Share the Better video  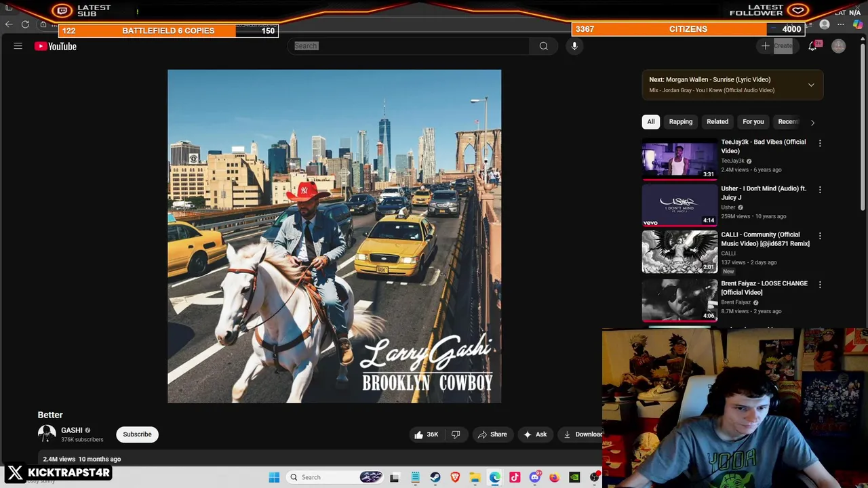click(x=492, y=434)
